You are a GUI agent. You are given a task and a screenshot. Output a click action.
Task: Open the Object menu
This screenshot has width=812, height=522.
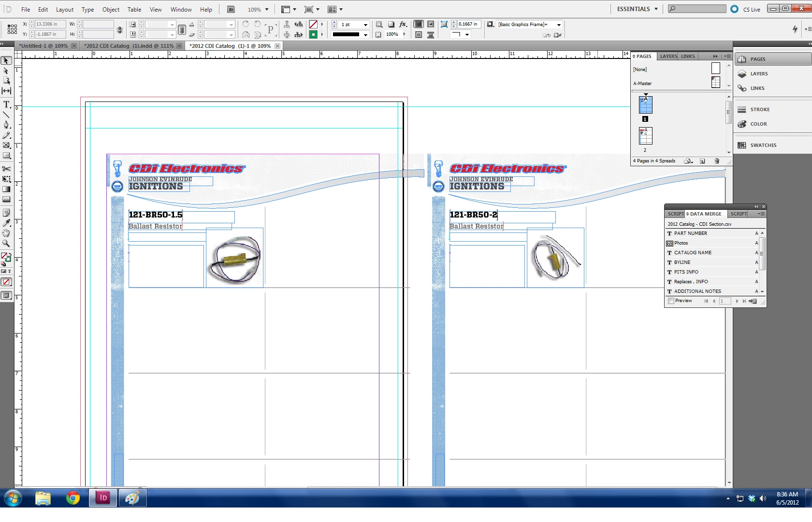click(111, 9)
